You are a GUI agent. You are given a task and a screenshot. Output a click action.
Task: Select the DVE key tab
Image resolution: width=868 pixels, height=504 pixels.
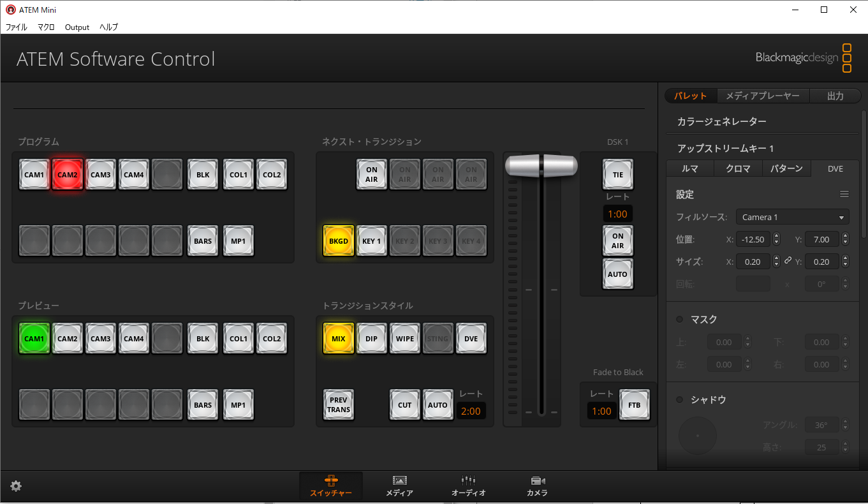click(x=835, y=168)
